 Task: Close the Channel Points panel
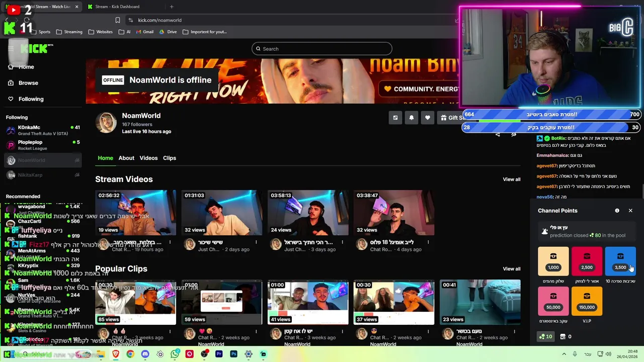[x=630, y=211]
